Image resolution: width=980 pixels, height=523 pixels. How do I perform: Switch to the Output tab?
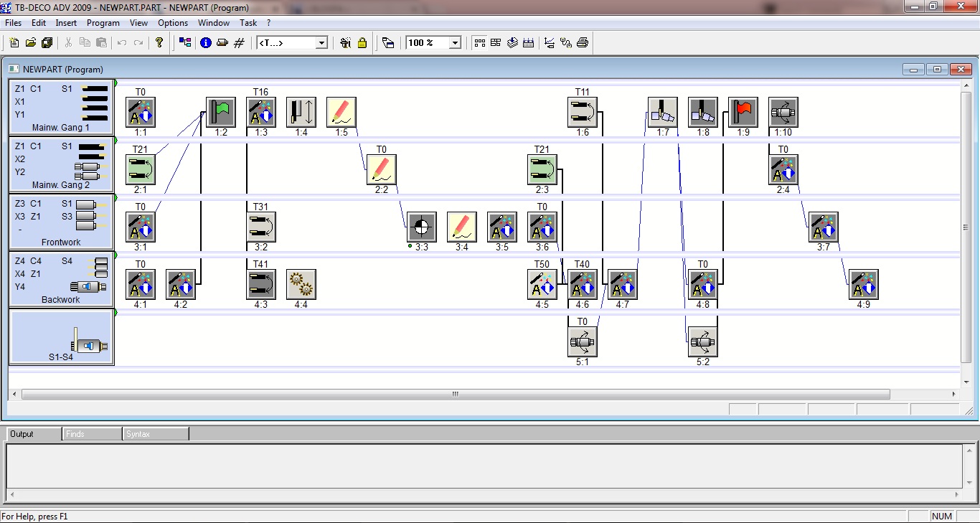point(34,434)
